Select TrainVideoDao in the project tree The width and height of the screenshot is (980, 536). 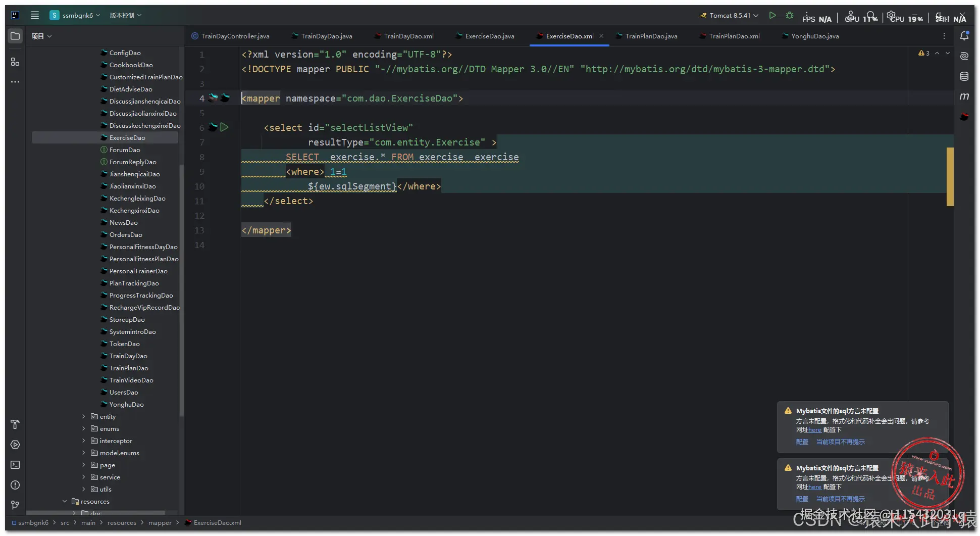[131, 380]
